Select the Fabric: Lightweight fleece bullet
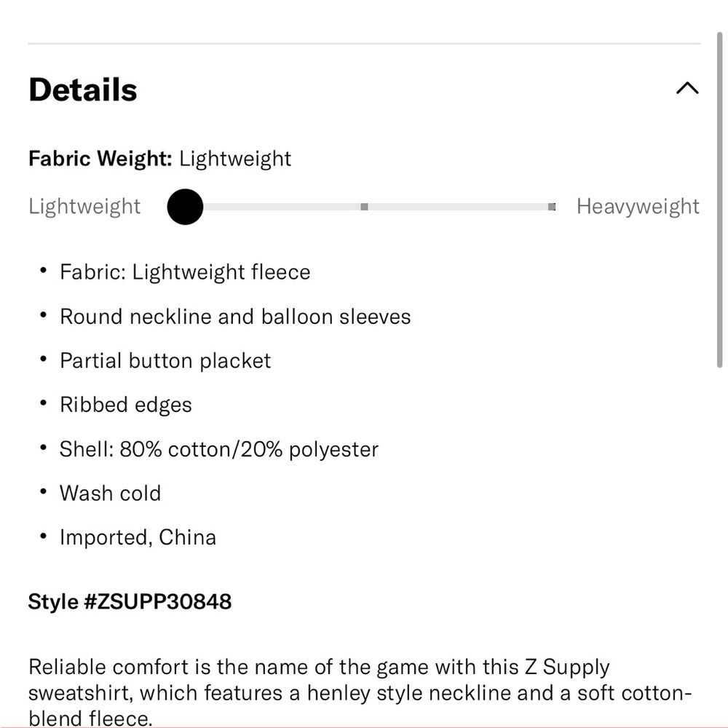 pos(185,272)
